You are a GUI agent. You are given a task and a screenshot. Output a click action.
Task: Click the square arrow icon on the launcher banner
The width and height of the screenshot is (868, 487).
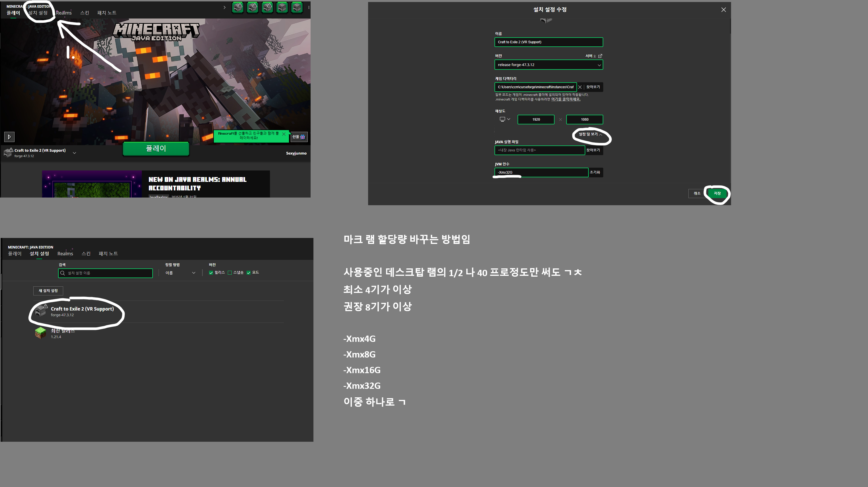tap(9, 137)
